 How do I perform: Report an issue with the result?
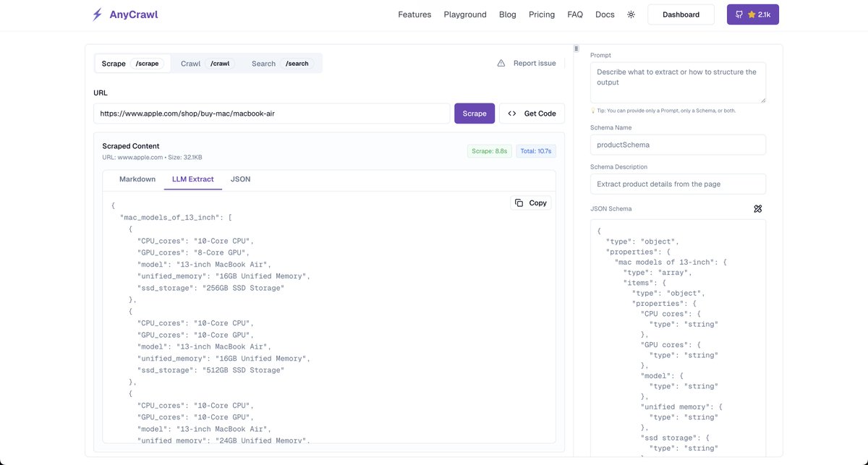527,64
